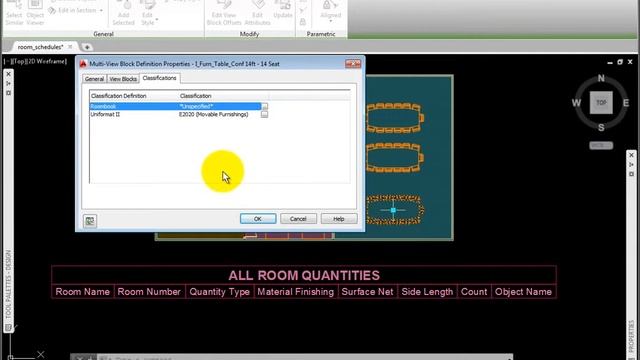Click East on the ViewCube compass

coord(626,103)
